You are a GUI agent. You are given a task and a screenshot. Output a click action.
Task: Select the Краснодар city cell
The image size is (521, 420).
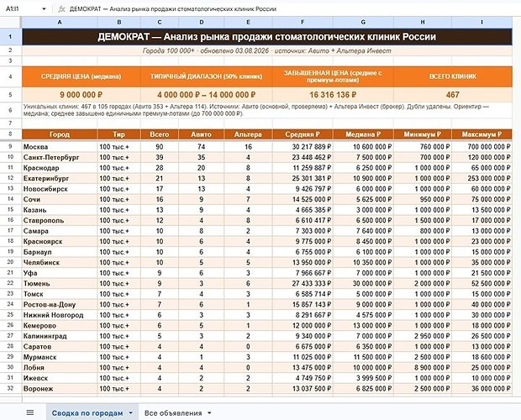point(60,168)
